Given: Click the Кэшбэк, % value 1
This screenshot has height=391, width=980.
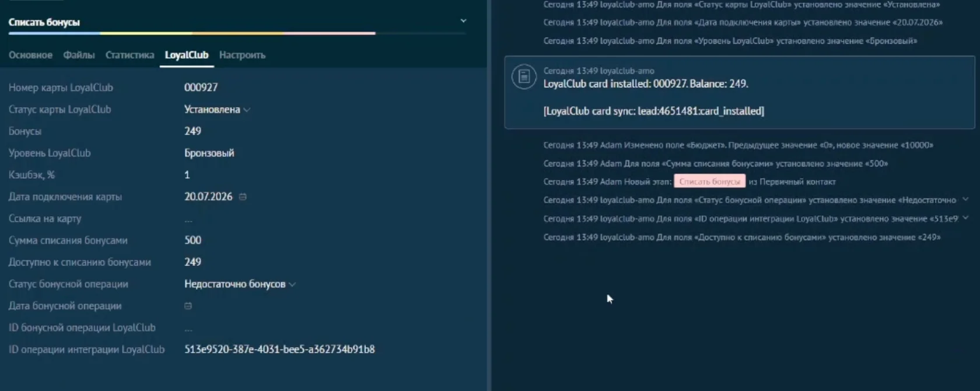Looking at the screenshot, I should (187, 175).
